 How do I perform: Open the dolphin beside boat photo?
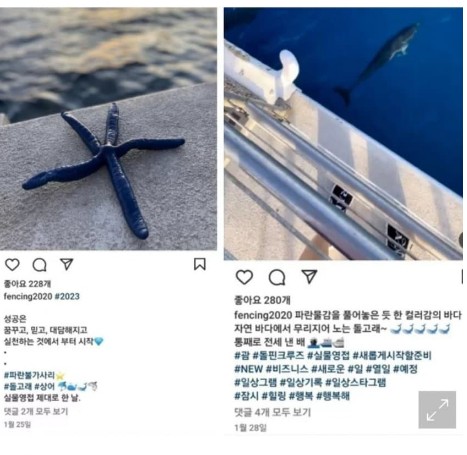pyautogui.click(x=343, y=134)
